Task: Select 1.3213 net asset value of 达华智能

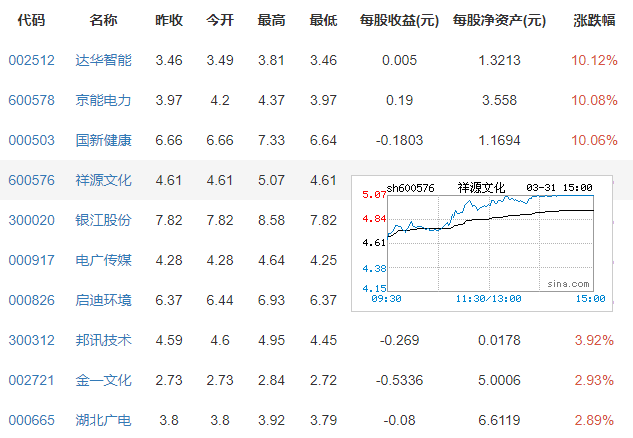Action: (499, 61)
